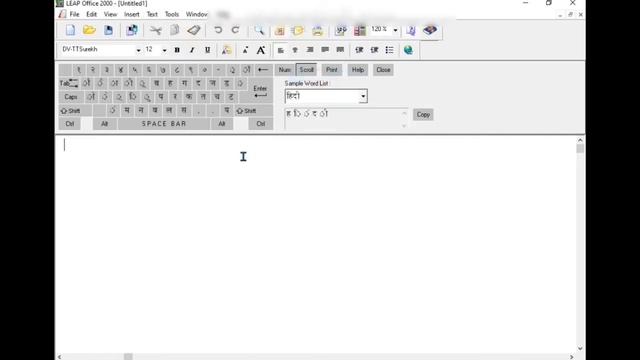640x360 pixels.
Task: Open a file using the folder icon
Action: point(89,30)
